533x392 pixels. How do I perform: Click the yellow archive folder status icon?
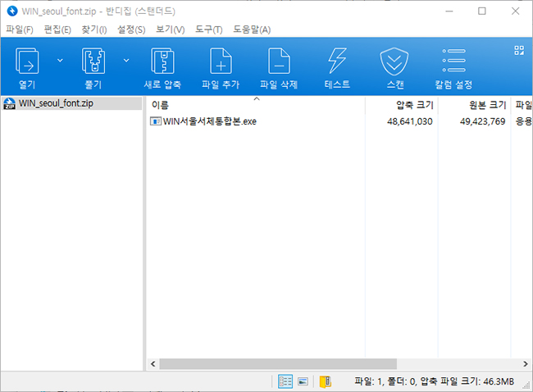point(326,381)
